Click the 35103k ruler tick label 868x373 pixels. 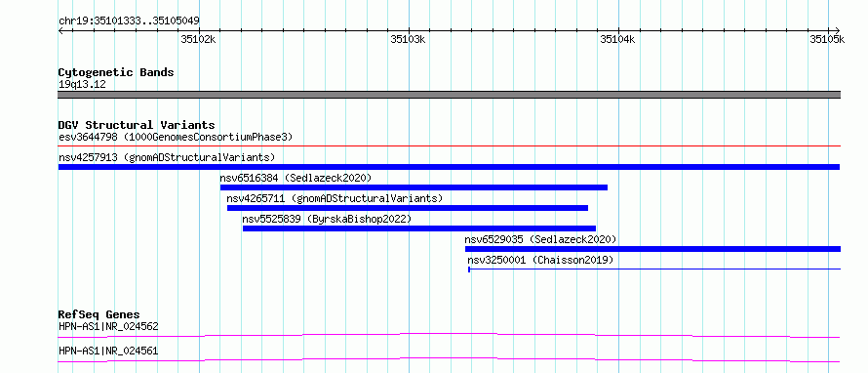click(408, 39)
